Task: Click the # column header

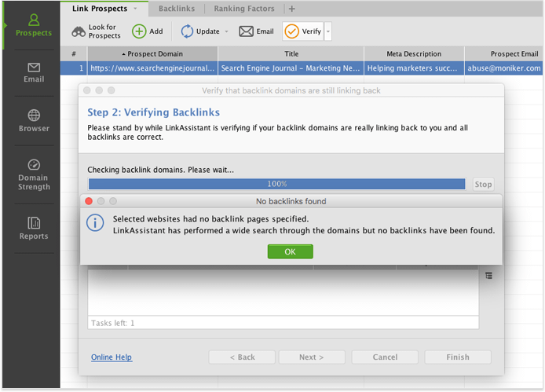Action: (74, 54)
